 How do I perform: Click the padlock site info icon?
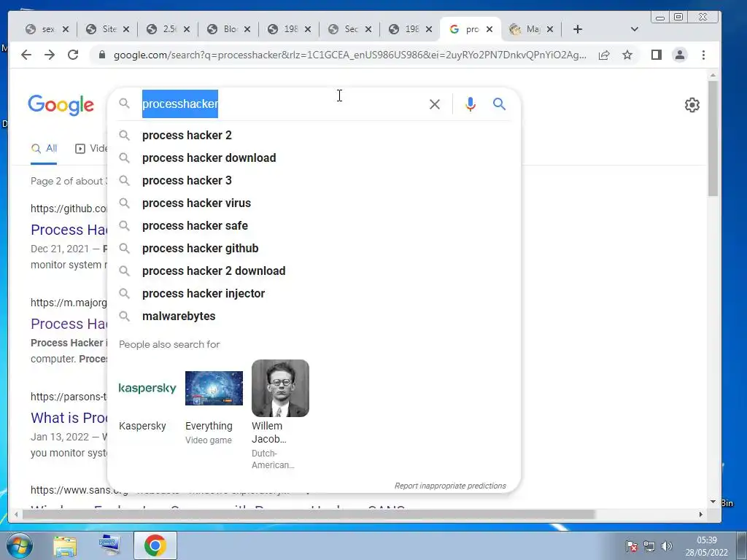(101, 55)
